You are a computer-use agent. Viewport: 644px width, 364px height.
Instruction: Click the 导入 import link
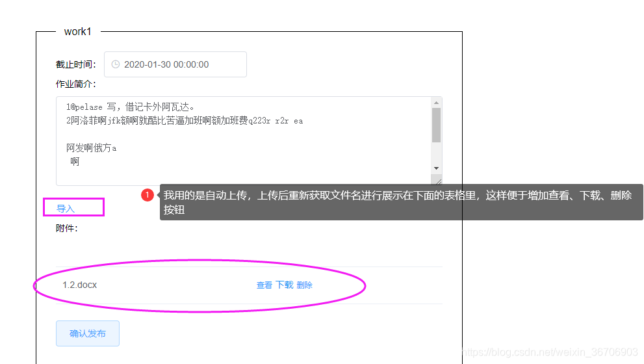(65, 209)
